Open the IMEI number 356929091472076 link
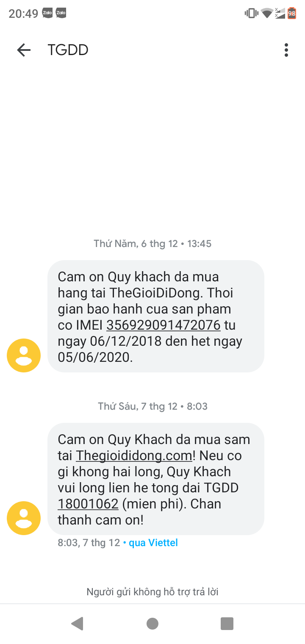 [164, 325]
